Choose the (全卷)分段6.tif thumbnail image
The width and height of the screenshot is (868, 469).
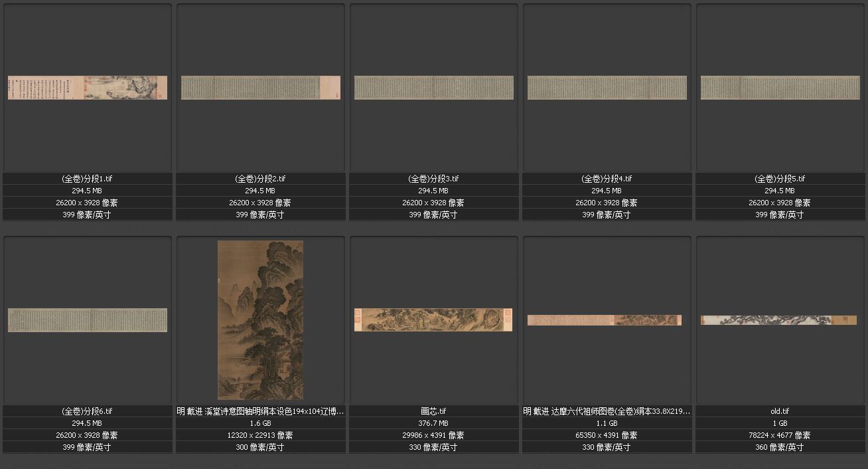click(88, 320)
